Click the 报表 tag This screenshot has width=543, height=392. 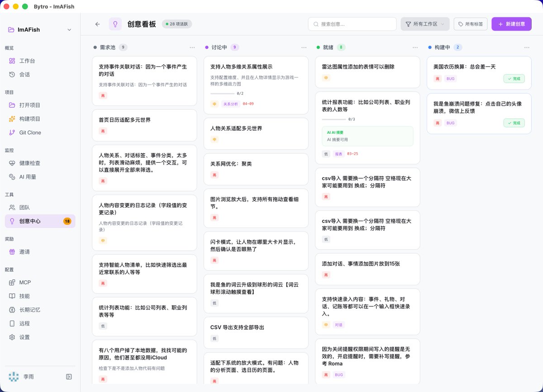click(338, 154)
